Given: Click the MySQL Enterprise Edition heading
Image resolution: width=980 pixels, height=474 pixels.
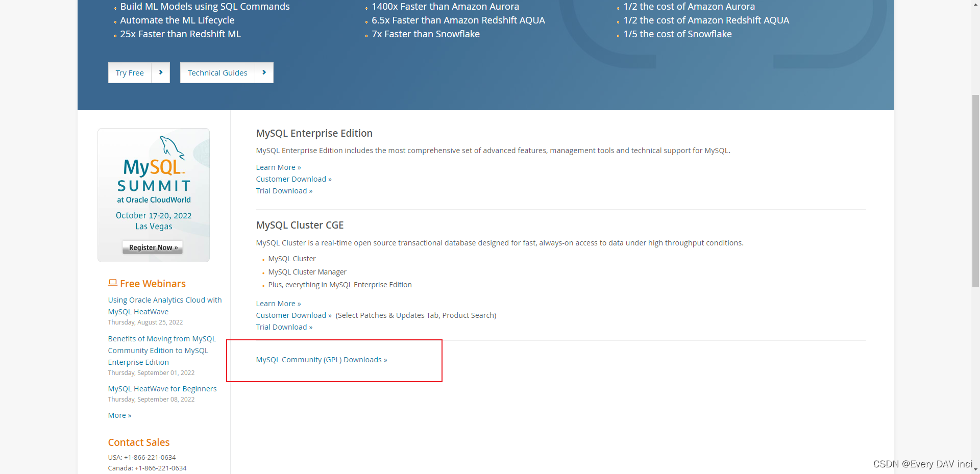Looking at the screenshot, I should (314, 133).
